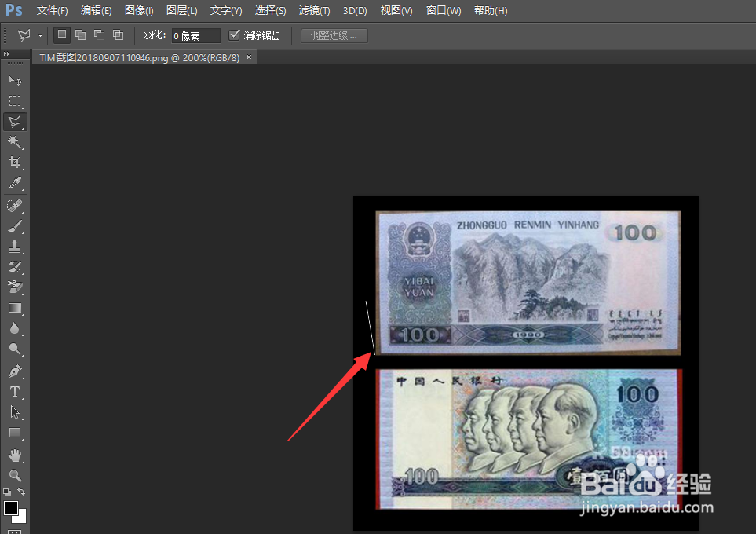Open the 3D(D) menu

click(x=355, y=11)
